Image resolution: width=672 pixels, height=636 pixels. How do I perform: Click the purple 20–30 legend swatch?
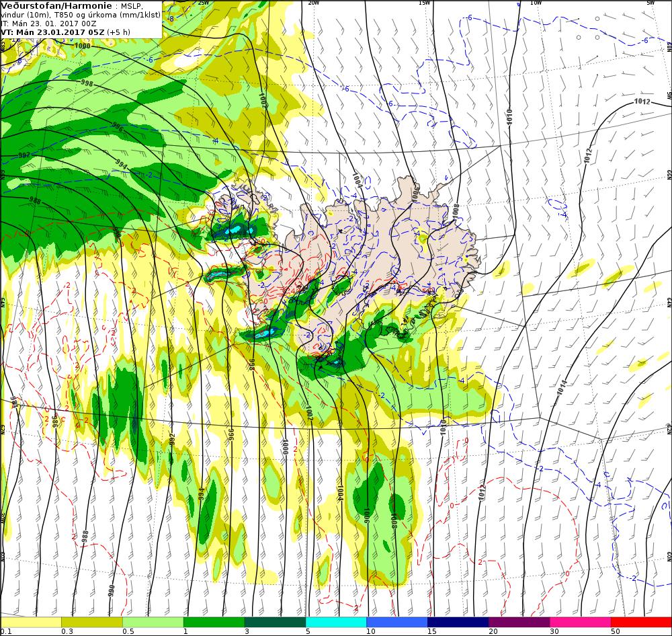(x=519, y=622)
